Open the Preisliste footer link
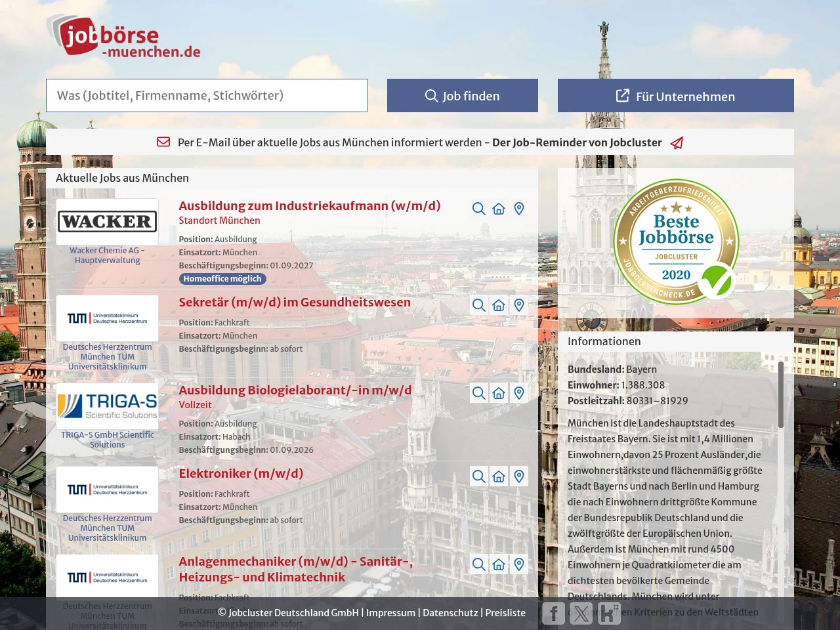This screenshot has height=630, width=840. click(505, 612)
